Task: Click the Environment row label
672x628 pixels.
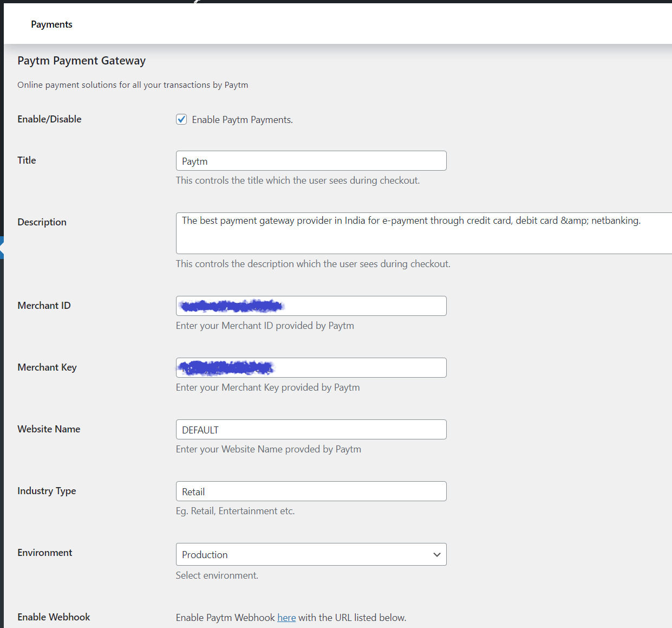Action: click(44, 553)
